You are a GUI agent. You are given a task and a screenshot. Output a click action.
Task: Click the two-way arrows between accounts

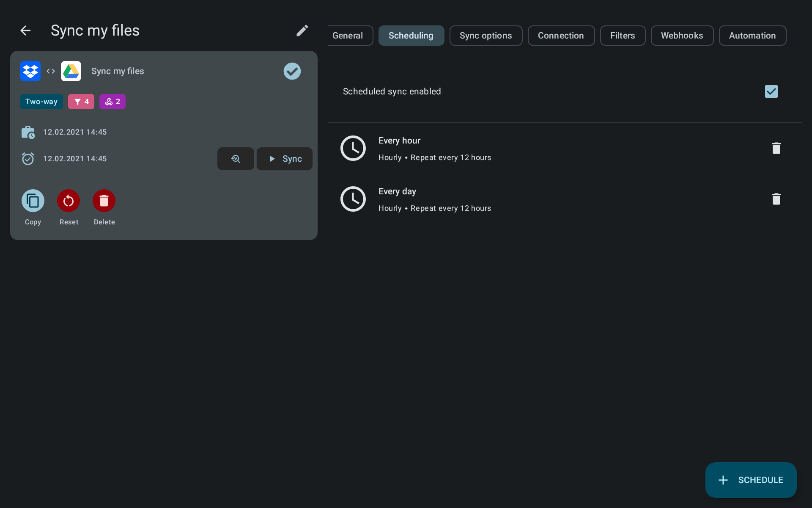51,71
